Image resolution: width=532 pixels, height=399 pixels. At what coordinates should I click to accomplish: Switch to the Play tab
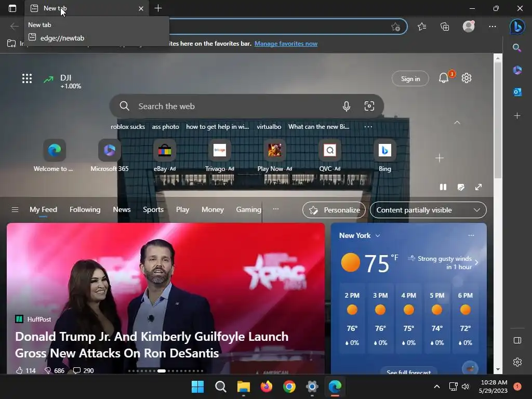[x=182, y=210]
